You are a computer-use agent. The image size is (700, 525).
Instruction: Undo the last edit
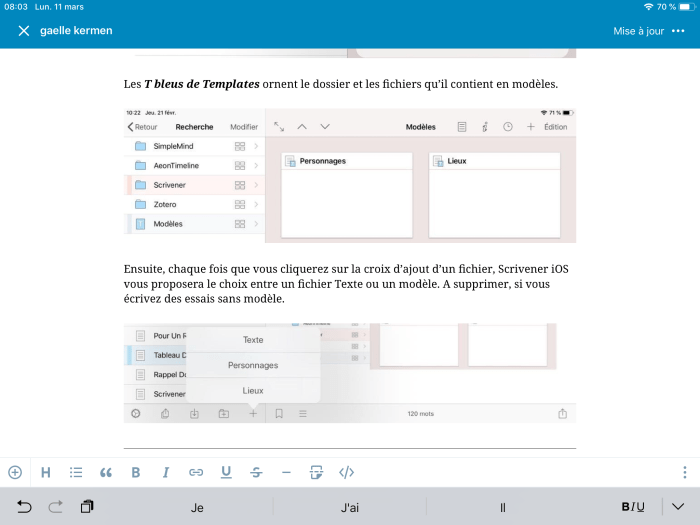(24, 507)
